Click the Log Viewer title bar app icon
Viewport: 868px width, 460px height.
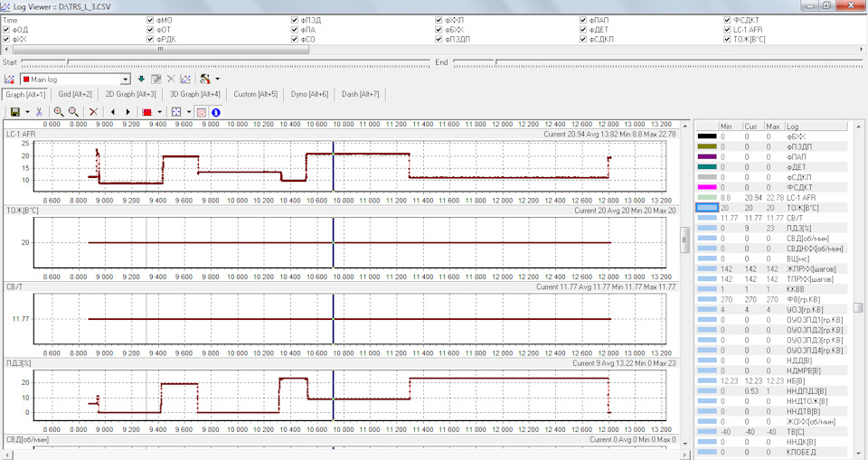[6, 6]
